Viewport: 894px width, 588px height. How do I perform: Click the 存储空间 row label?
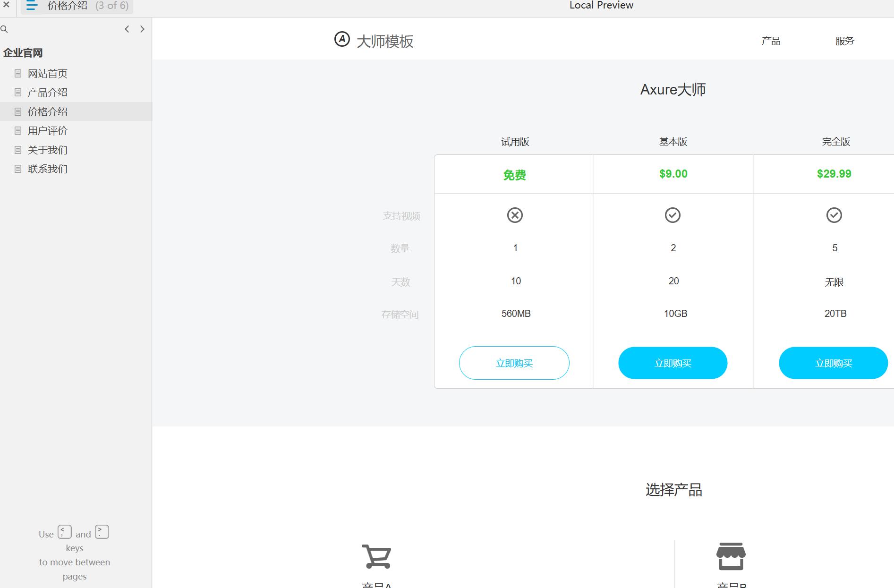400,315
